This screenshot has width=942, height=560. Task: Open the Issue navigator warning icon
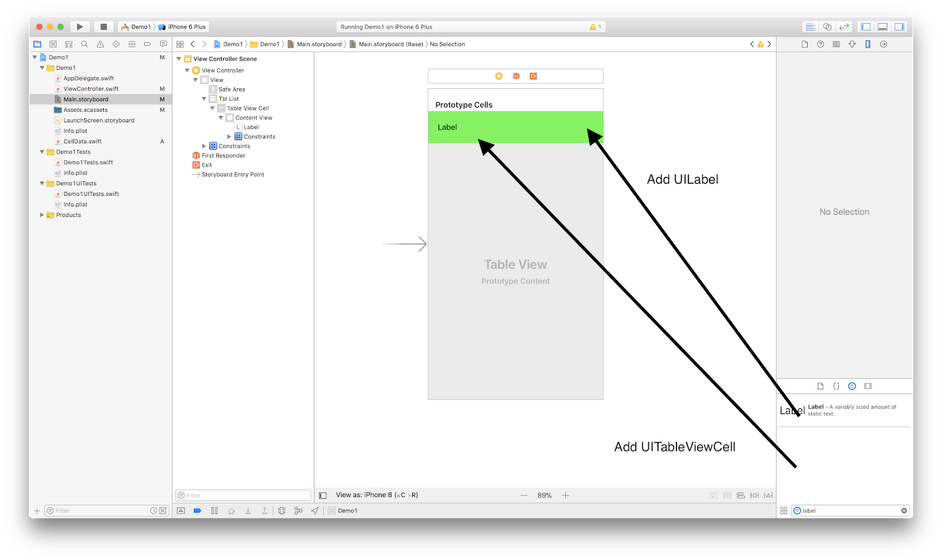pos(100,44)
